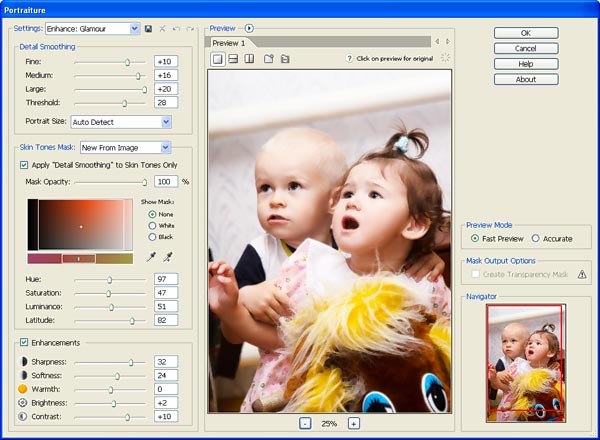Click the zoom in plus button
Screen dimensions: 600x440
point(353,423)
